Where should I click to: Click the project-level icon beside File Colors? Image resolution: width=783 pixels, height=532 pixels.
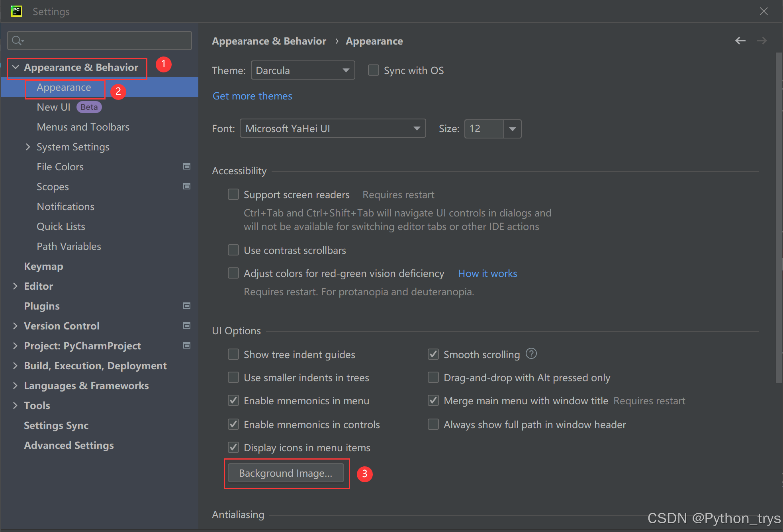pos(186,166)
